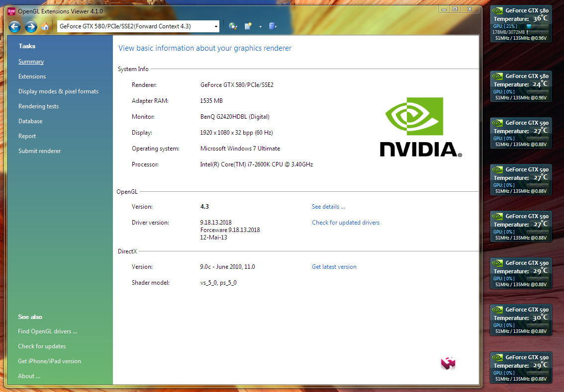
Task: Open the Database task
Action: (30, 121)
